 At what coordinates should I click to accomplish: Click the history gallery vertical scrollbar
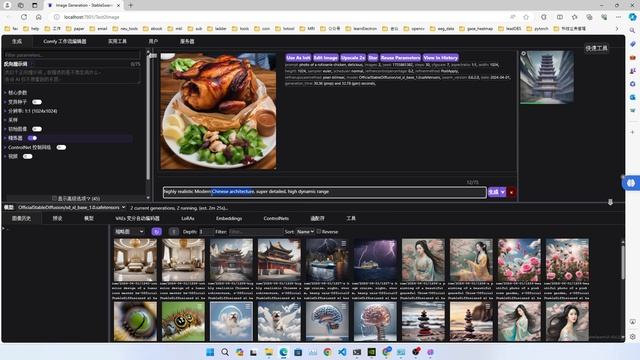click(x=623, y=261)
